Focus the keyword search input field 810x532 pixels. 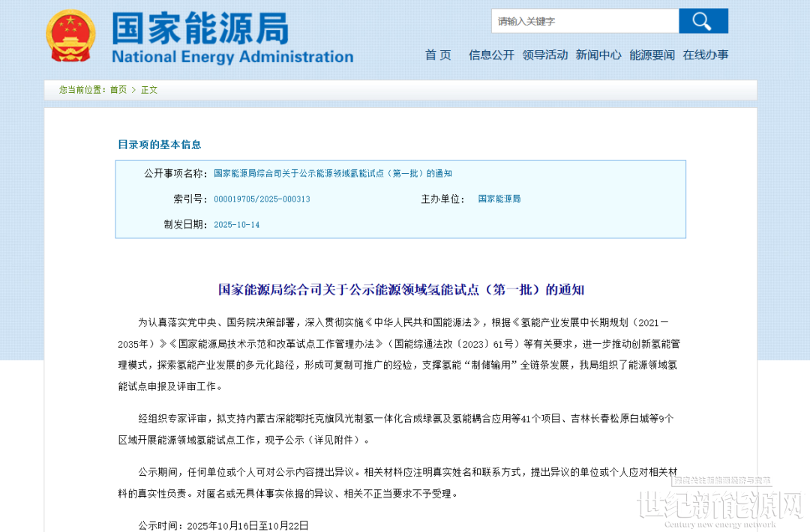[x=585, y=21]
